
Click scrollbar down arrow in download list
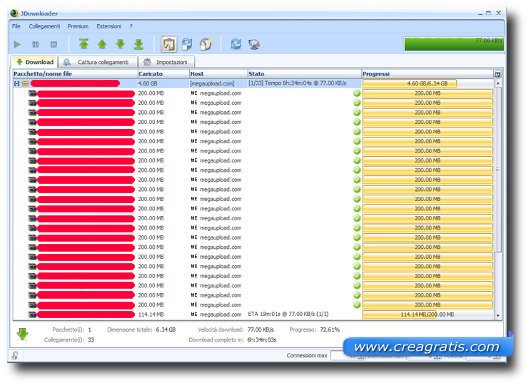(498, 315)
